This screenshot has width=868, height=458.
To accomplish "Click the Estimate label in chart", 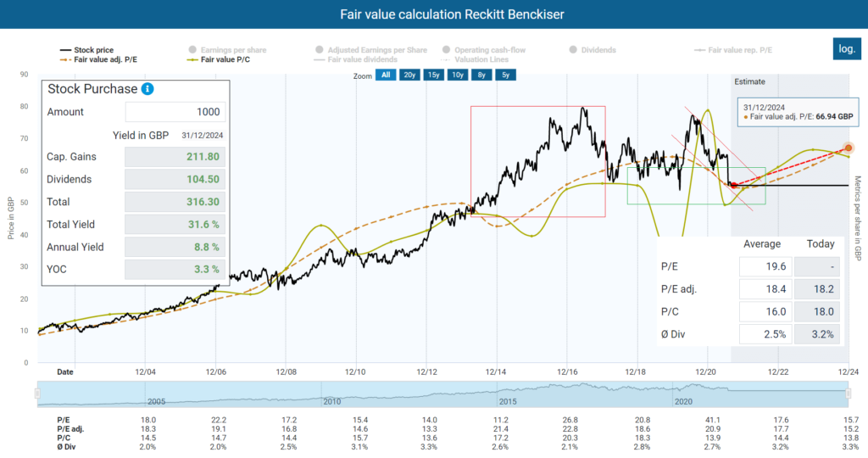I will (749, 81).
